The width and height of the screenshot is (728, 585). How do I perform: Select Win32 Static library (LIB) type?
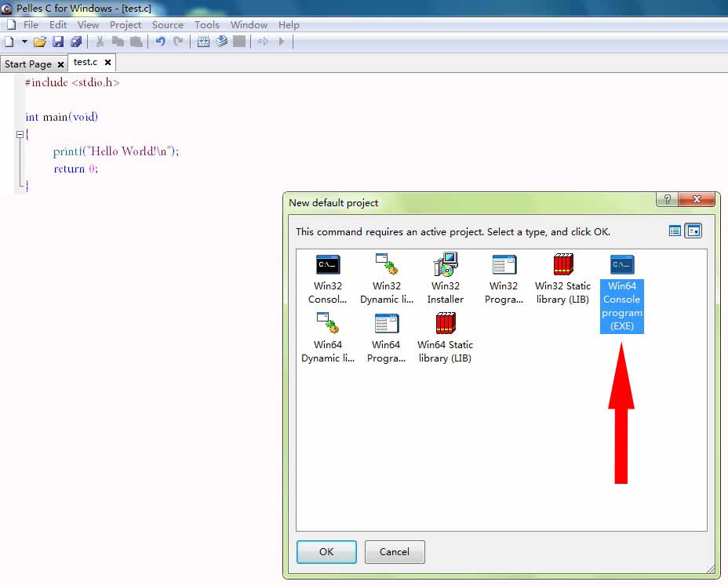pos(562,278)
